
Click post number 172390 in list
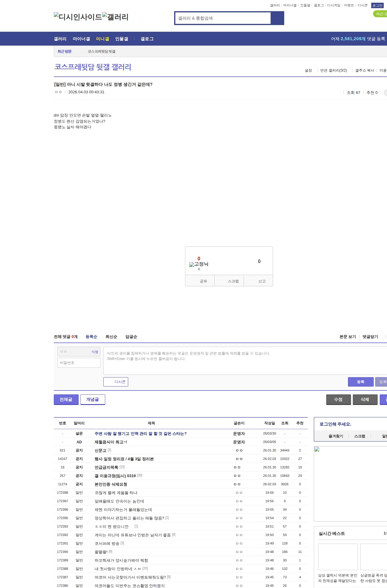(63, 552)
